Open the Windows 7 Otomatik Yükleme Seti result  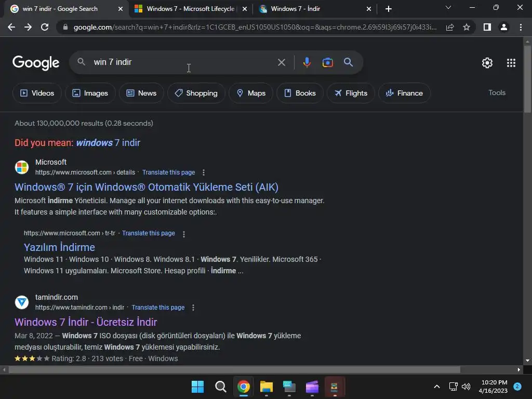(x=147, y=187)
